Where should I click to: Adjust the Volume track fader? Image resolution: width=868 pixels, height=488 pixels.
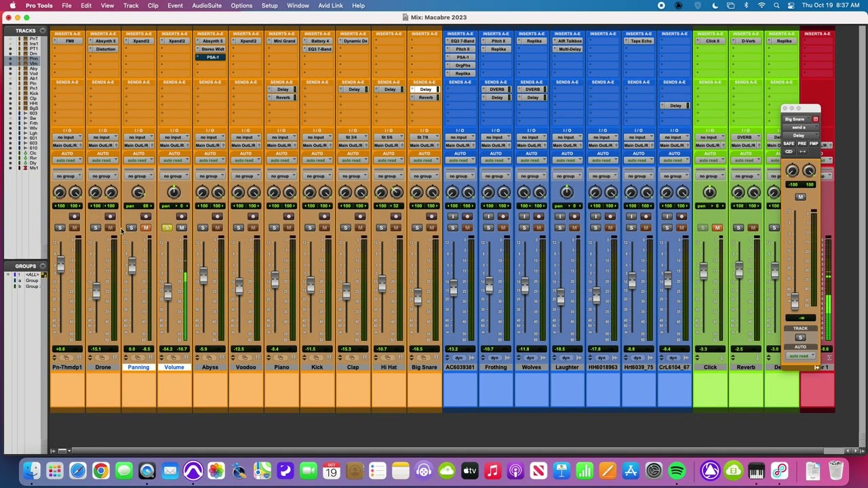(x=167, y=291)
